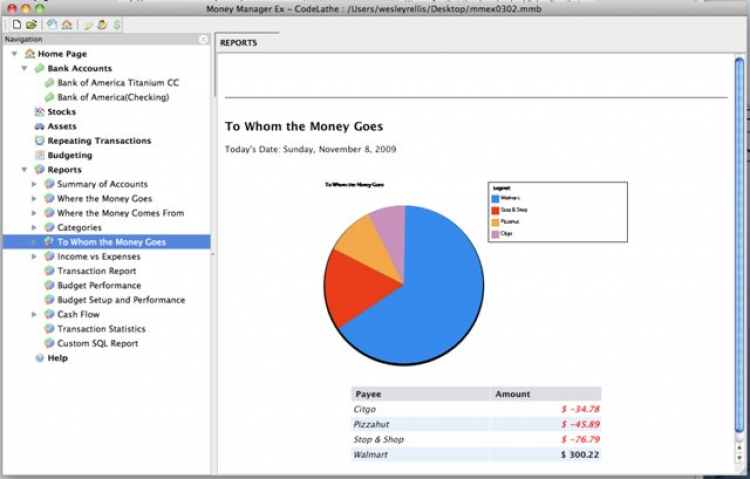
Task: Open Bank of America(Checking) account
Action: 113,97
